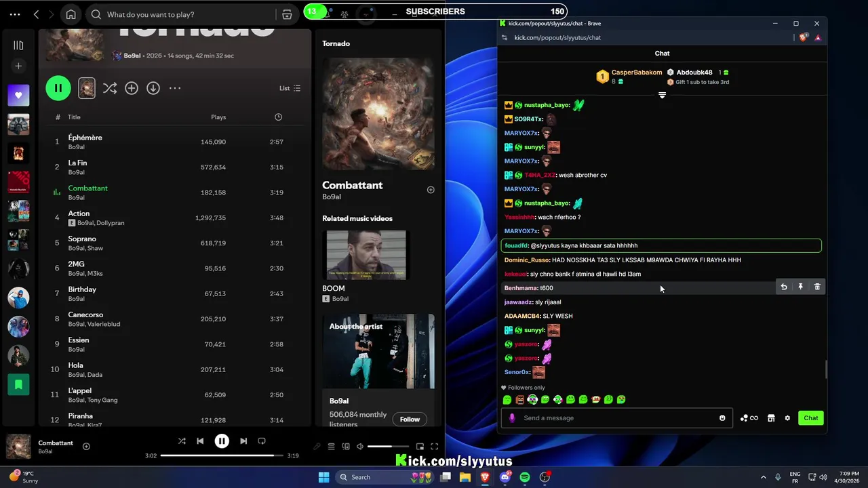Collapse Your Library sidebar icon

18,45
